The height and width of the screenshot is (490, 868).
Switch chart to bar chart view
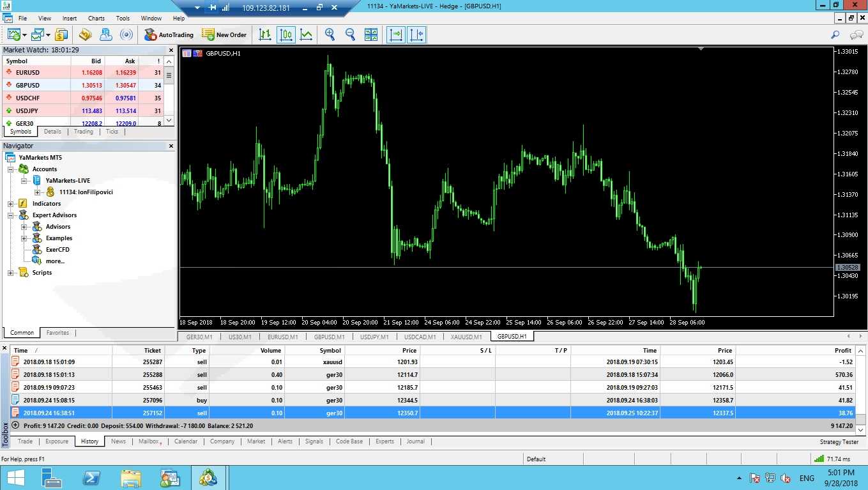[x=265, y=34]
